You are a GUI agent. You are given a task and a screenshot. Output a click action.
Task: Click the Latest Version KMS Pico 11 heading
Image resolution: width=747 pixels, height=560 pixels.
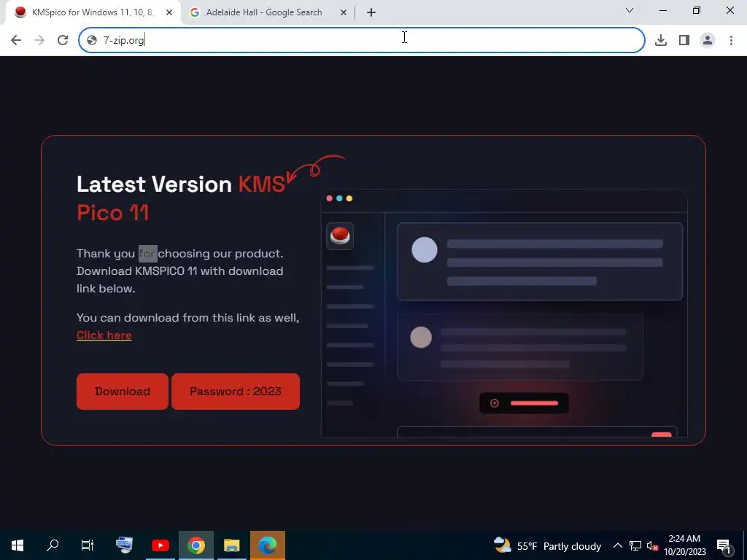tap(181, 198)
